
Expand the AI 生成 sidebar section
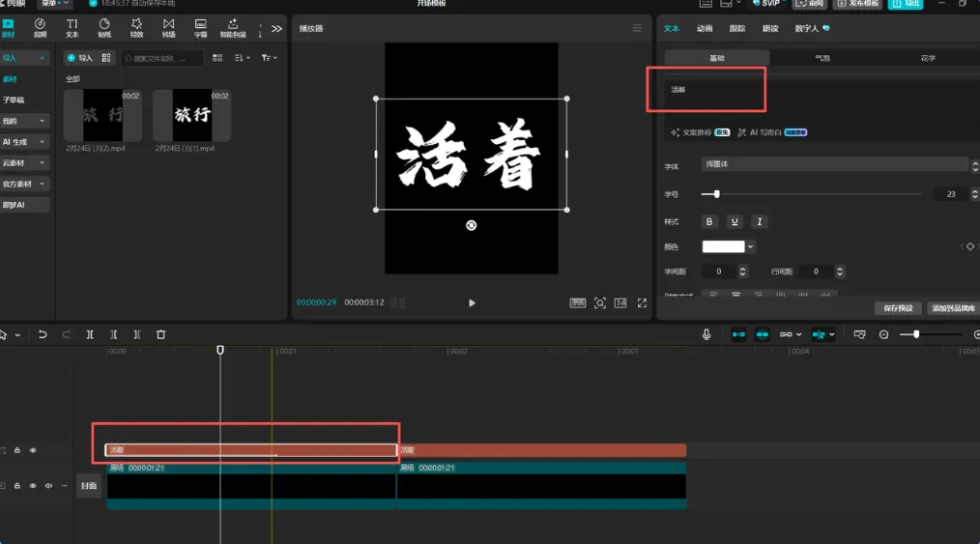click(24, 142)
